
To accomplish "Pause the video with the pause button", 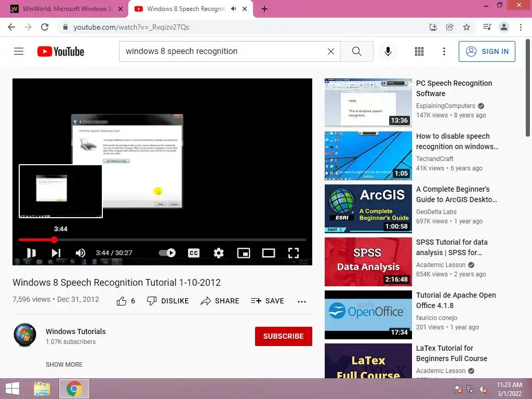I will [31, 253].
